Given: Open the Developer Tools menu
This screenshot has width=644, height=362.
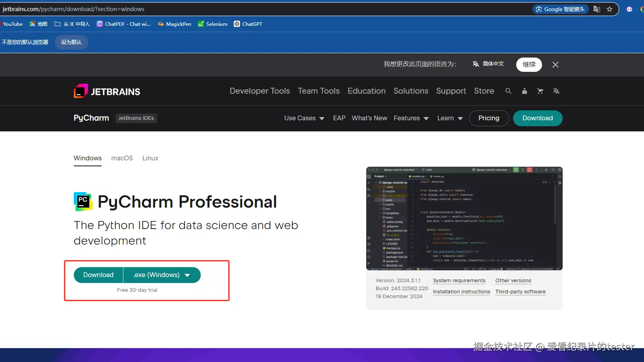Looking at the screenshot, I should pyautogui.click(x=260, y=91).
